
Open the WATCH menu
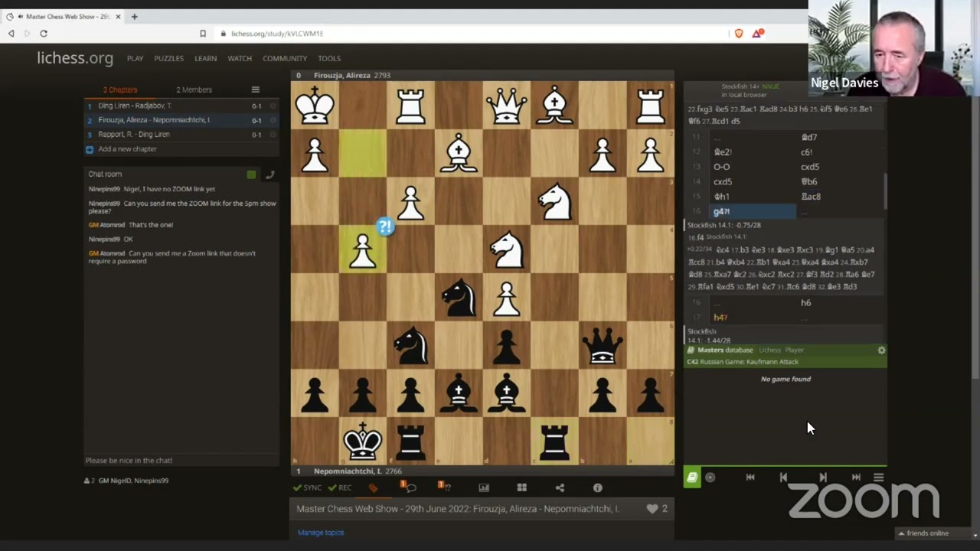coord(240,58)
